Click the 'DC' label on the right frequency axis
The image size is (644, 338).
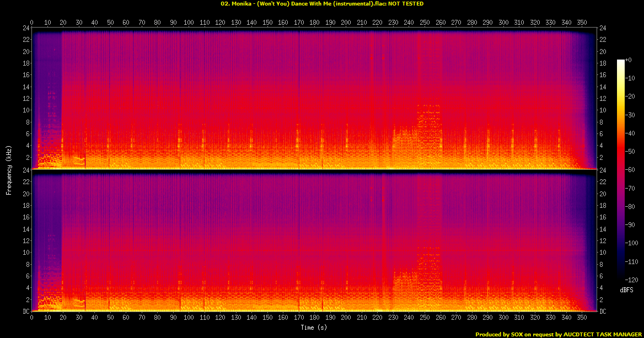point(603,312)
